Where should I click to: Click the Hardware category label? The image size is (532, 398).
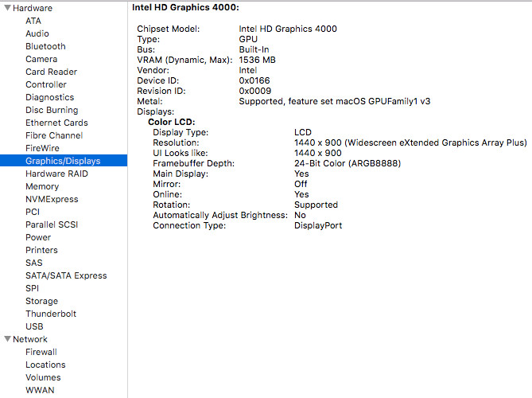(33, 8)
